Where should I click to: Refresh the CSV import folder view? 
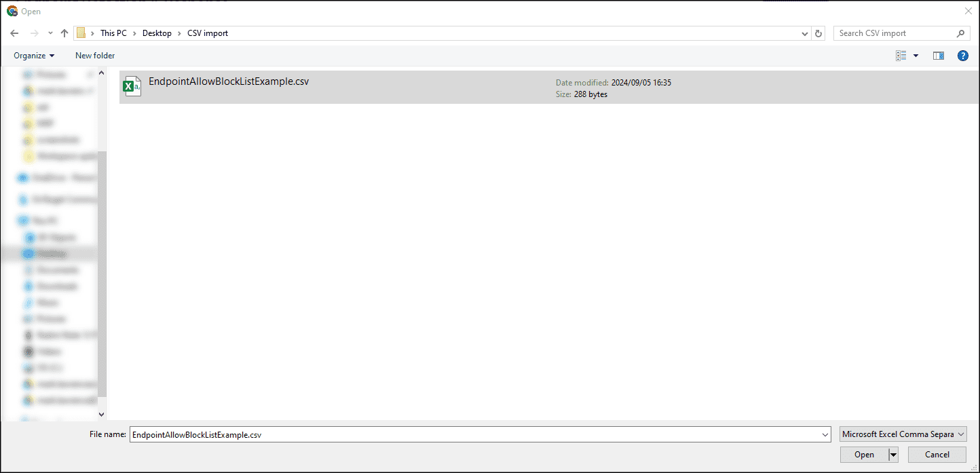pyautogui.click(x=818, y=33)
